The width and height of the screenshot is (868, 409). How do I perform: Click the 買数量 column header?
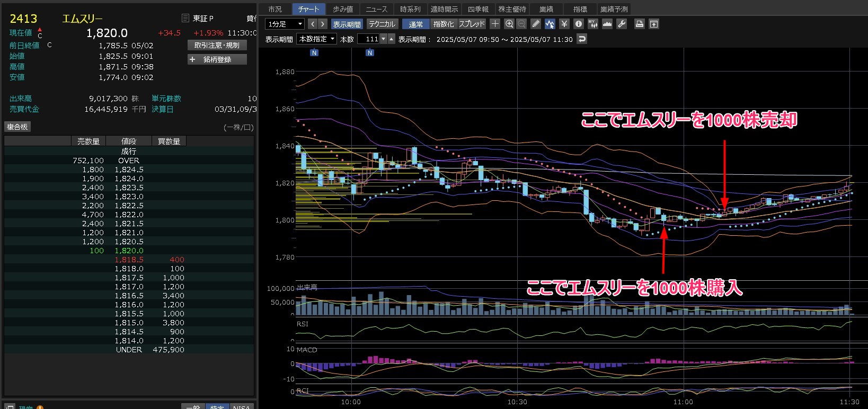coord(169,141)
